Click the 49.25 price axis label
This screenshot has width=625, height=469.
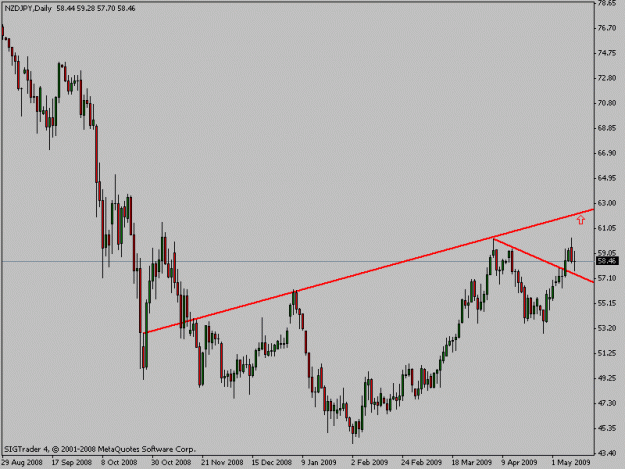click(607, 378)
